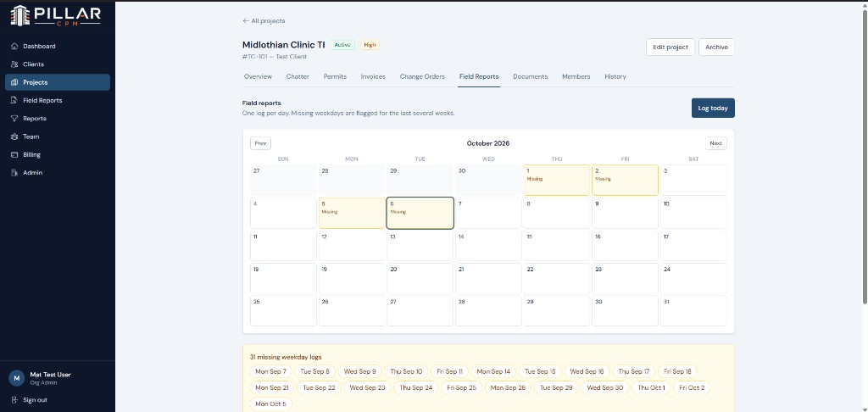Open Admin in the sidebar
Image resolution: width=868 pixels, height=412 pixels.
pyautogui.click(x=58, y=173)
